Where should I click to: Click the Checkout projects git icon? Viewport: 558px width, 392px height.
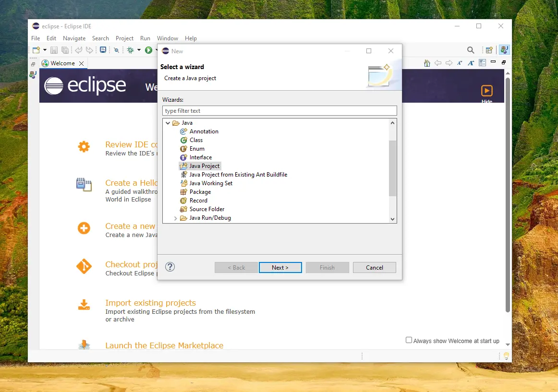(84, 266)
